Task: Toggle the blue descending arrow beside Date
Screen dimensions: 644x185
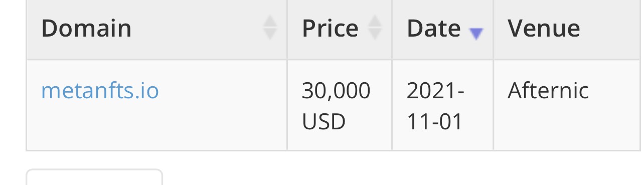Action: tap(475, 34)
